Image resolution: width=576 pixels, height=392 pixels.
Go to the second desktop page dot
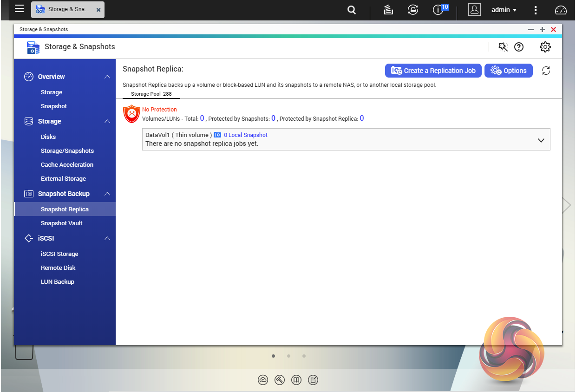pos(288,356)
